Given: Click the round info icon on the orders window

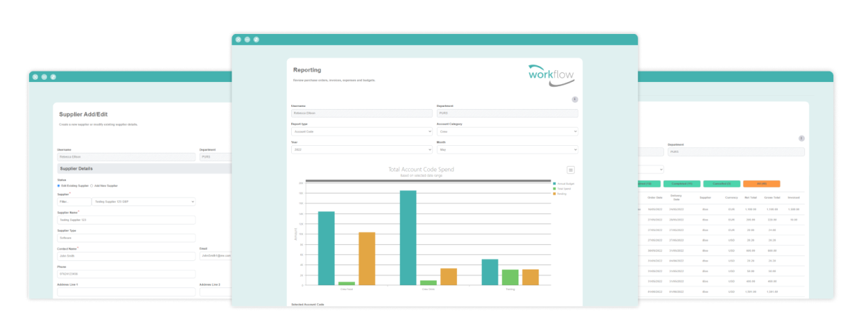Looking at the screenshot, I should tap(801, 138).
